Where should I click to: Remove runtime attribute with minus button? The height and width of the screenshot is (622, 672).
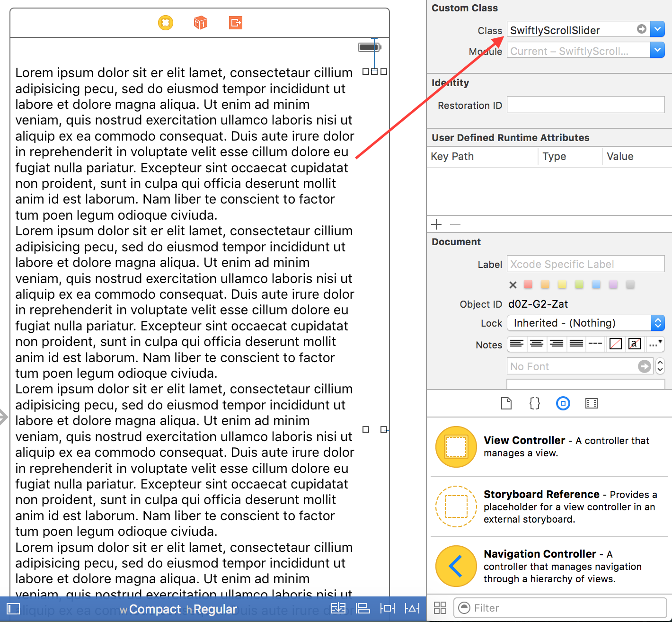[455, 224]
